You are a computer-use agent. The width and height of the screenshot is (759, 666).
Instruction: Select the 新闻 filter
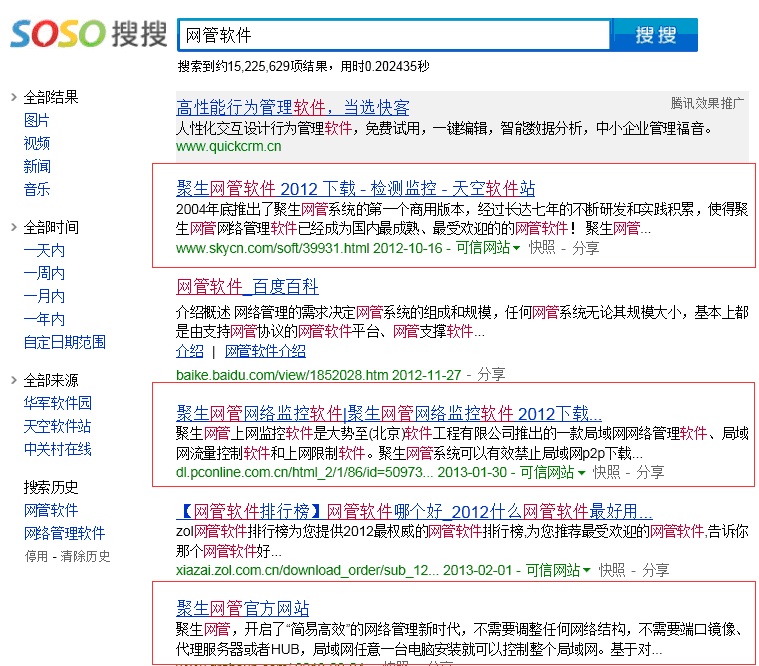pyautogui.click(x=37, y=166)
